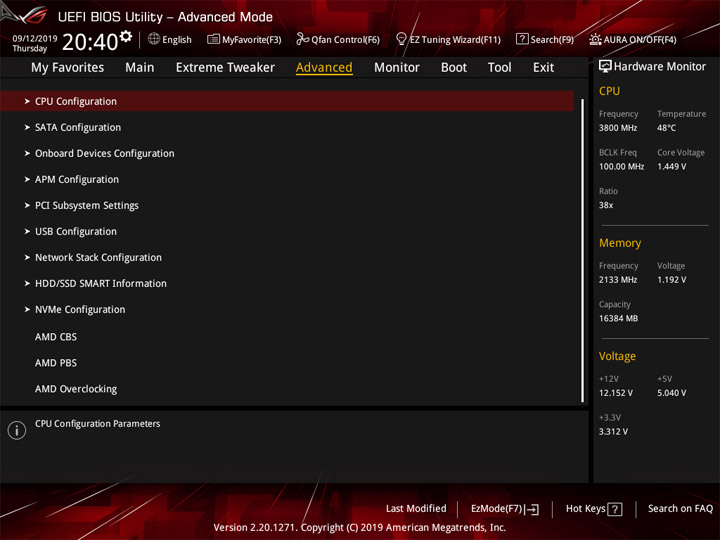Click Memory frequency value 2133 MHz
Screen dimensions: 720x540
[618, 280]
